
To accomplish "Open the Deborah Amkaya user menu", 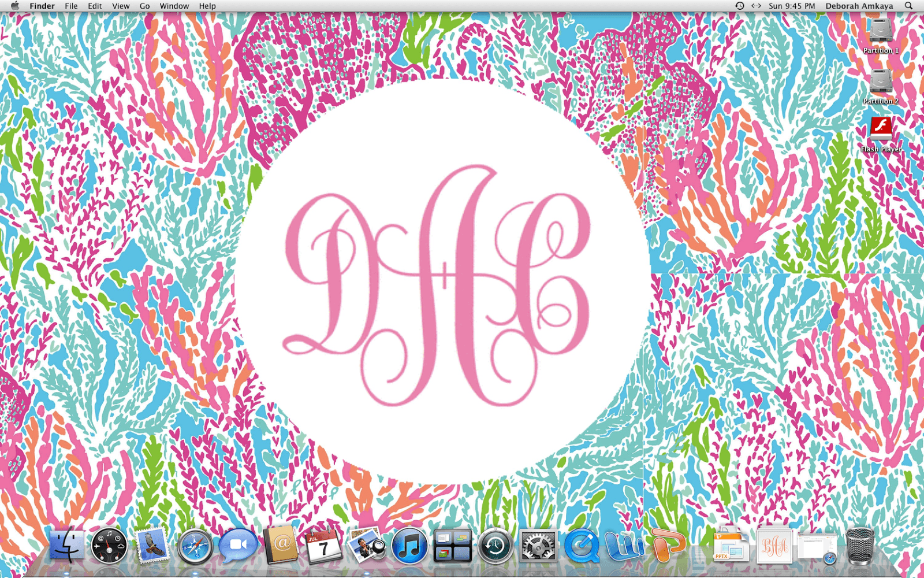I will pos(859,6).
